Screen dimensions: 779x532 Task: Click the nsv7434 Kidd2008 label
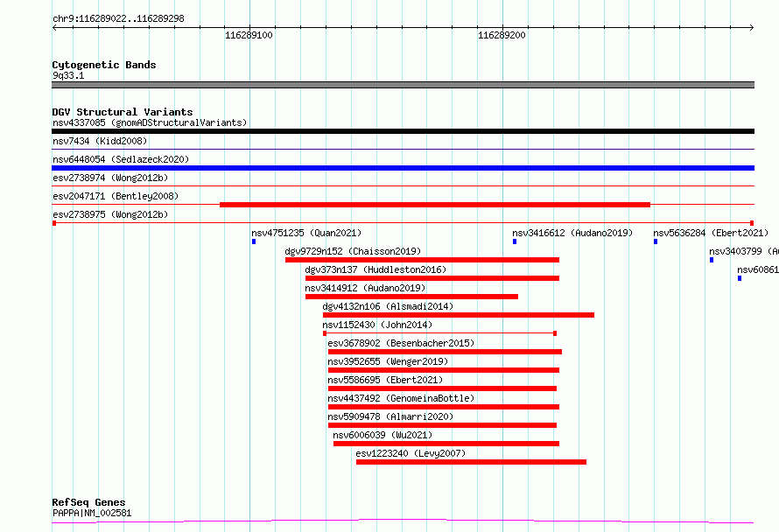coord(100,141)
